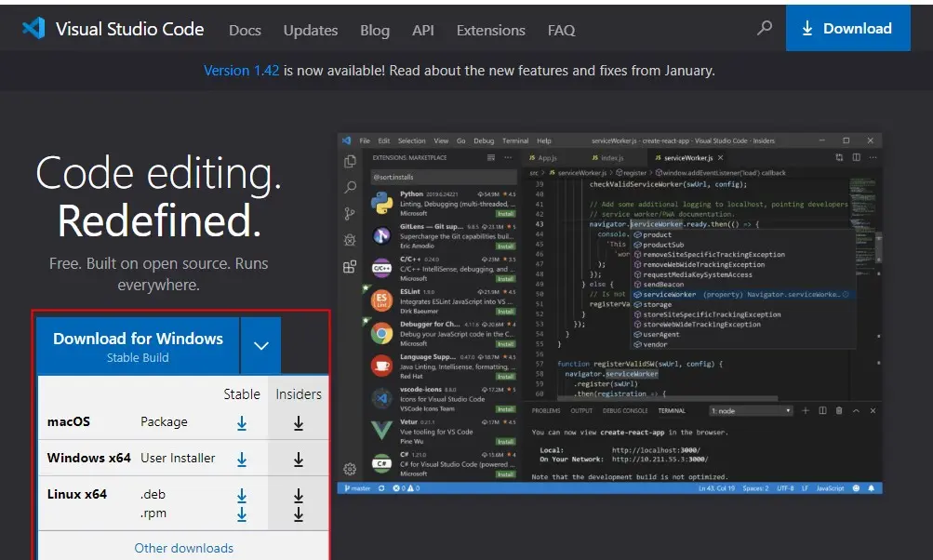The height and width of the screenshot is (560, 933).
Task: Open the settings gear in activity bar
Action: coord(350,469)
